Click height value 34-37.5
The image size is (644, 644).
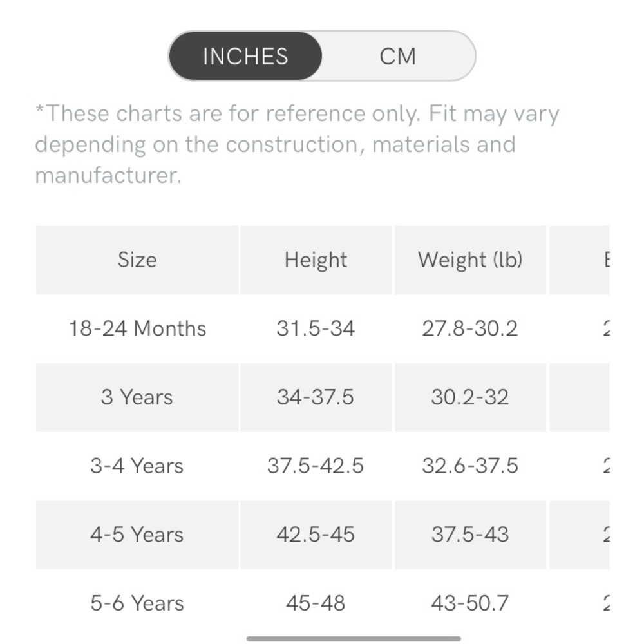(316, 397)
